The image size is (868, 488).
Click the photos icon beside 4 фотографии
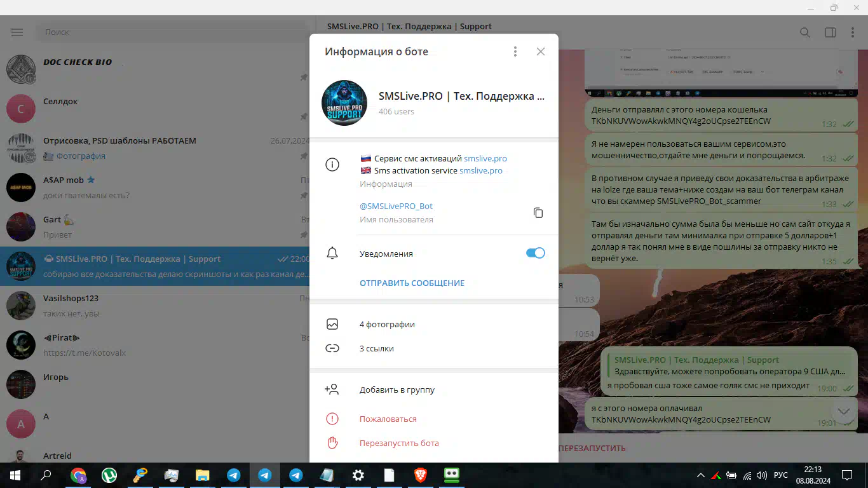point(332,324)
